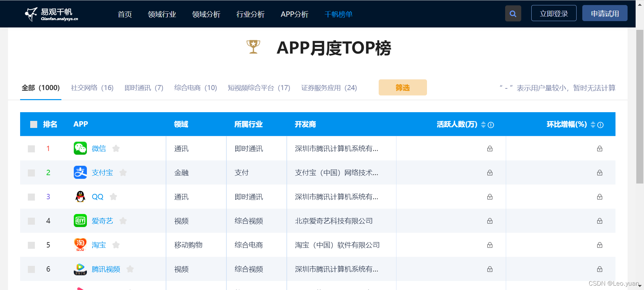Select the 证券服务应用 (24) tab
Viewport: 644px width, 290px height.
tap(329, 88)
